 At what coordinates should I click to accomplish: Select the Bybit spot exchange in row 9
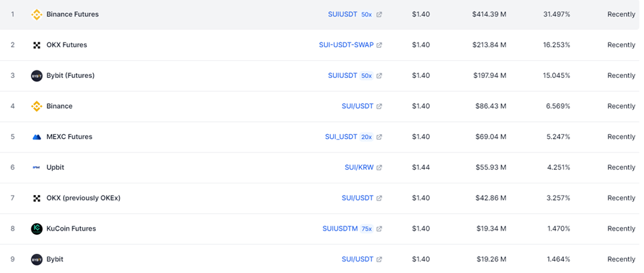55,259
